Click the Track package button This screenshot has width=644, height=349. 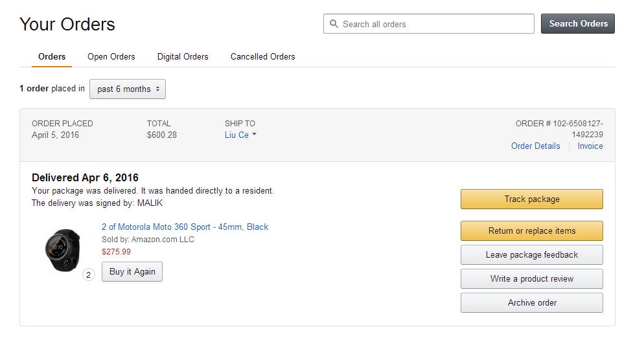pyautogui.click(x=531, y=199)
